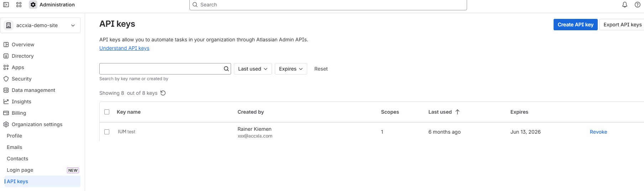
Task: Open Security in the sidebar
Action: [21, 79]
